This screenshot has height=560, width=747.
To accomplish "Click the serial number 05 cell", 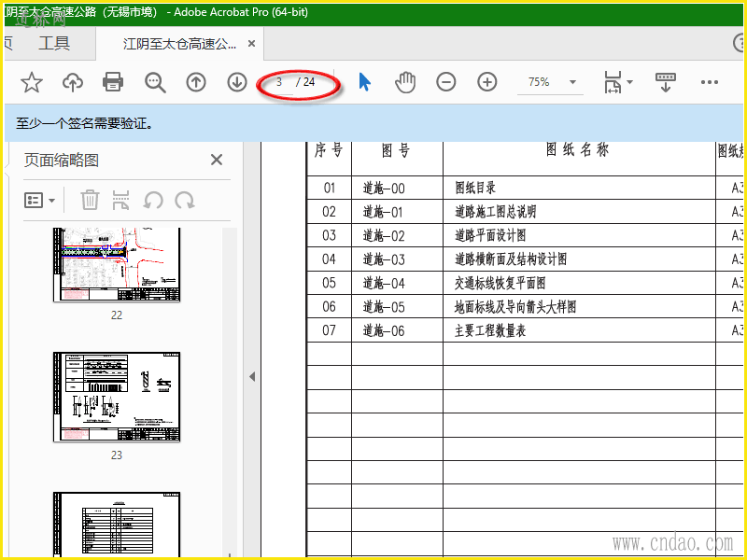I will pyautogui.click(x=329, y=283).
